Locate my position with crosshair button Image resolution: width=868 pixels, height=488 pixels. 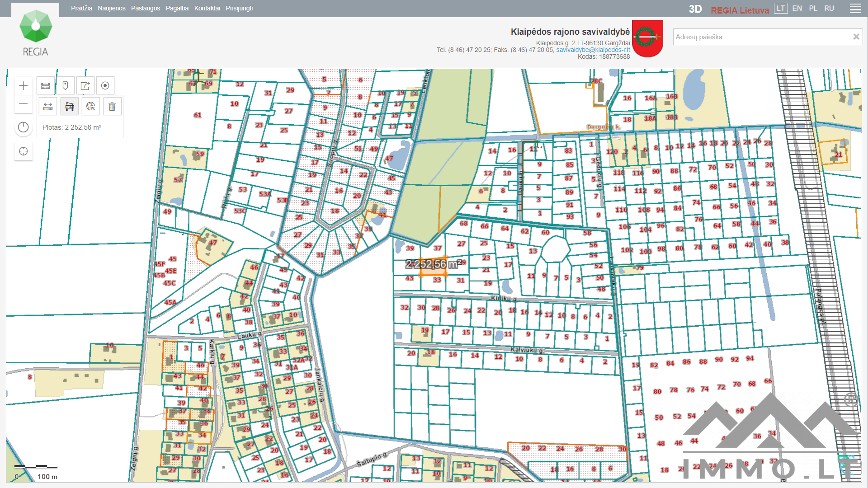click(24, 151)
